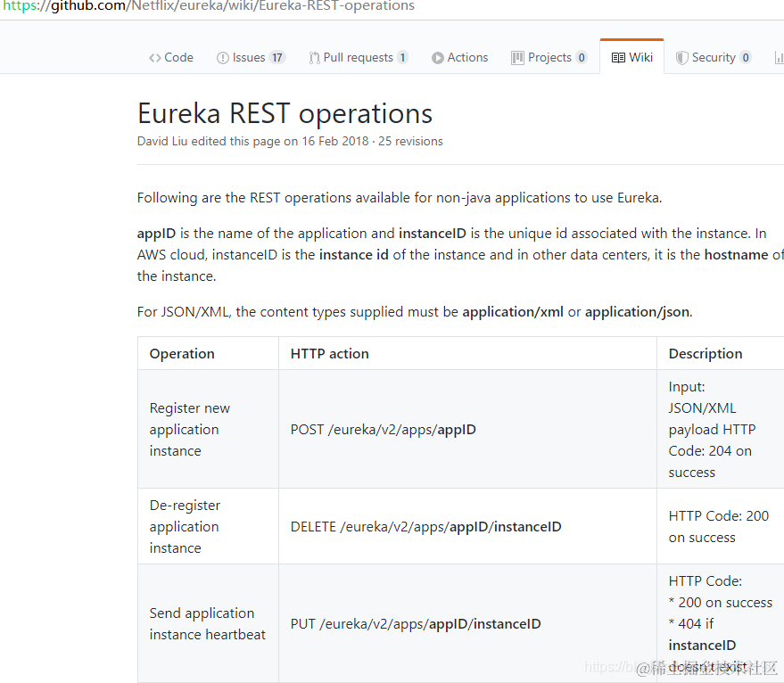Viewport: 784px width, 683px height.
Task: Click the Send application instance heartbeat cell
Action: pyautogui.click(x=208, y=623)
